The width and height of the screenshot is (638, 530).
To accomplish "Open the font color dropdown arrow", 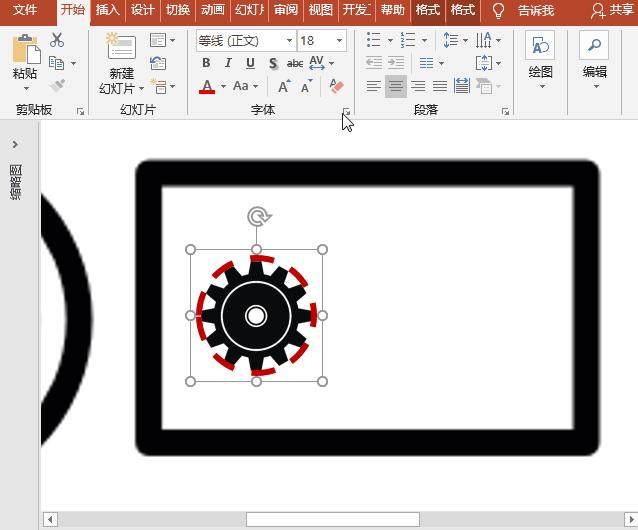I will click(222, 87).
